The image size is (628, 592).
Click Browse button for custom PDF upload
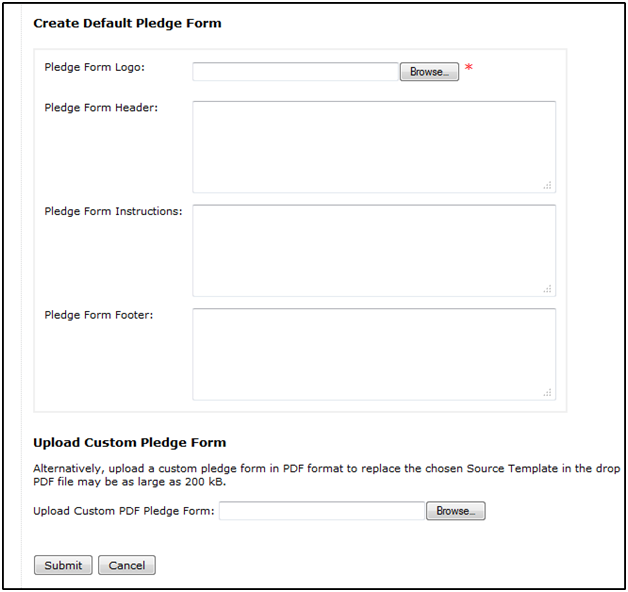pyautogui.click(x=456, y=511)
